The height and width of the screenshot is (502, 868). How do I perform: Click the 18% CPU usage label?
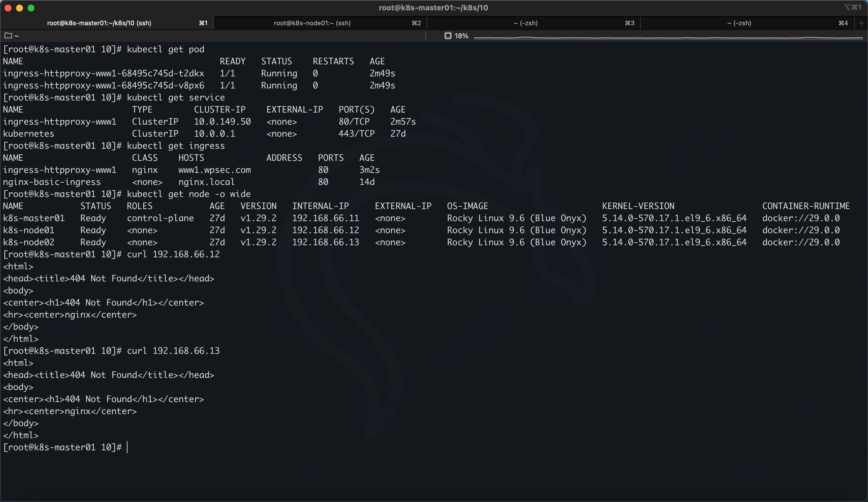[x=461, y=36]
